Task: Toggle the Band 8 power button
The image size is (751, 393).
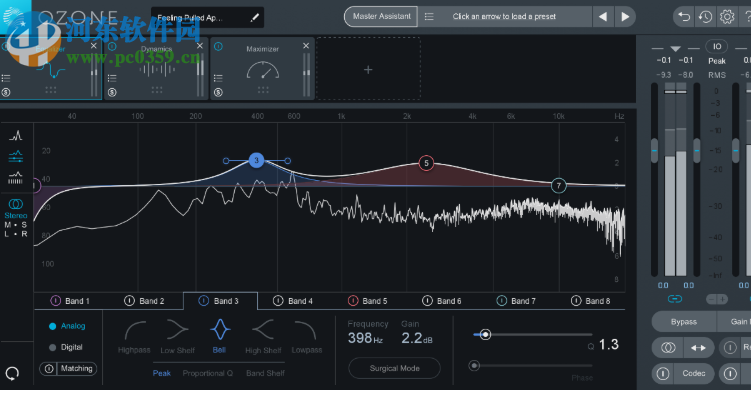Action: (x=576, y=301)
